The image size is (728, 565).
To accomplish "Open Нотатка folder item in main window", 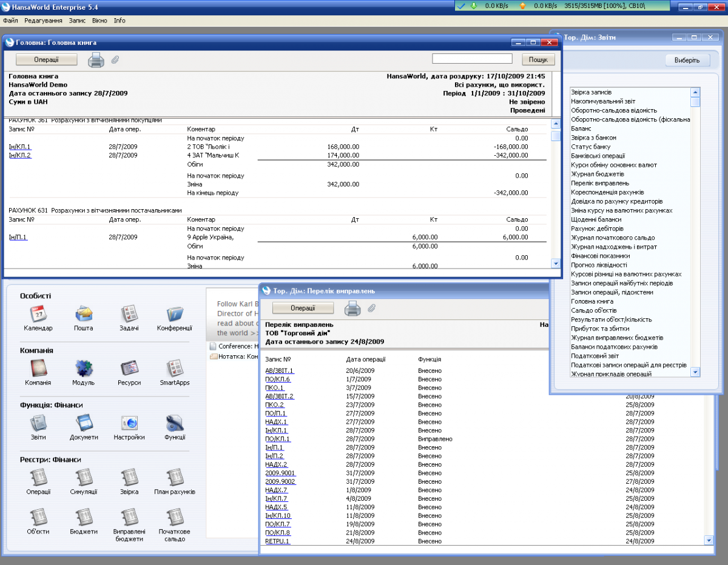I will (x=234, y=356).
